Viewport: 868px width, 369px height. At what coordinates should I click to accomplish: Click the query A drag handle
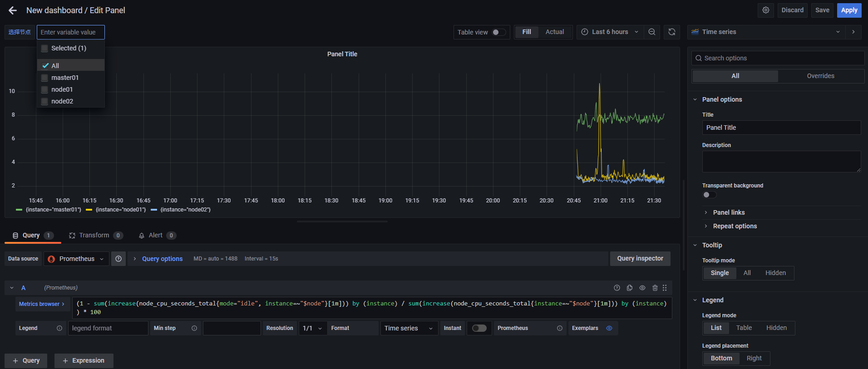pyautogui.click(x=665, y=288)
